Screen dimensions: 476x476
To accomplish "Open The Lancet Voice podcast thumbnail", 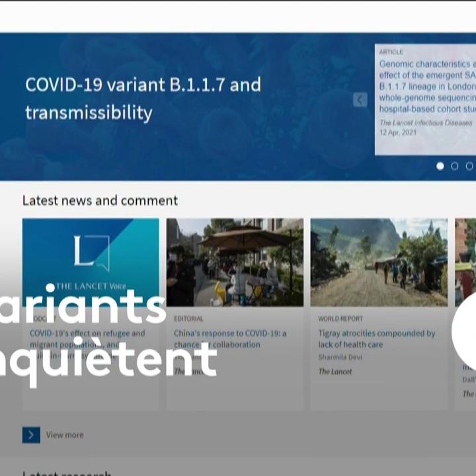I will click(91, 262).
